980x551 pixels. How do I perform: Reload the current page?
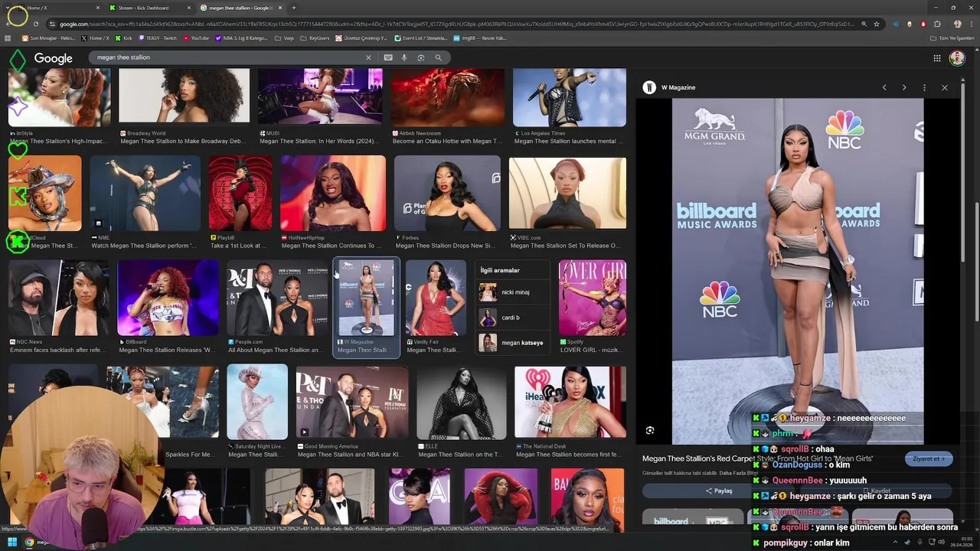click(35, 24)
